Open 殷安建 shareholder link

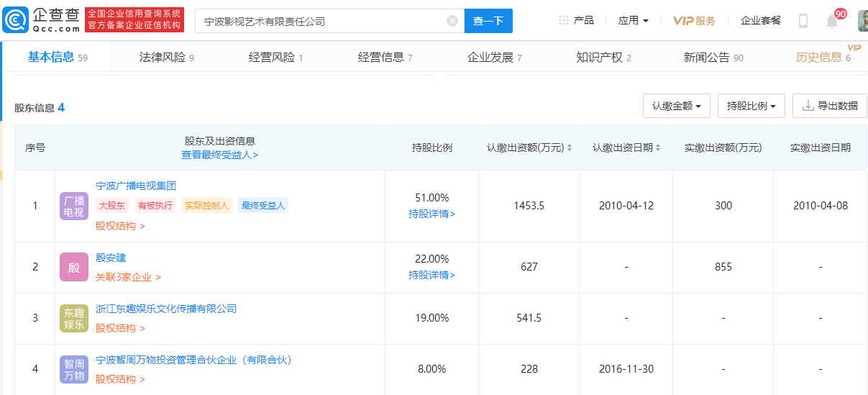[x=111, y=258]
